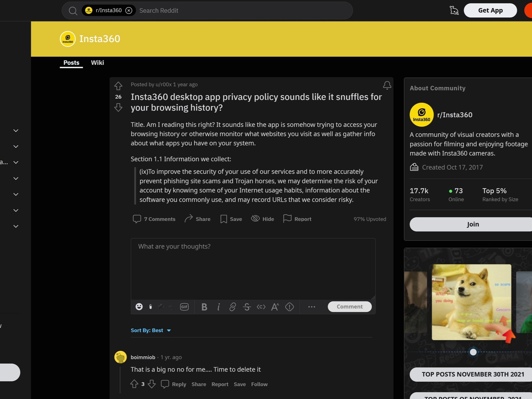This screenshot has width=532, height=399.
Task: Insert a GIF into comment
Action: (x=184, y=307)
